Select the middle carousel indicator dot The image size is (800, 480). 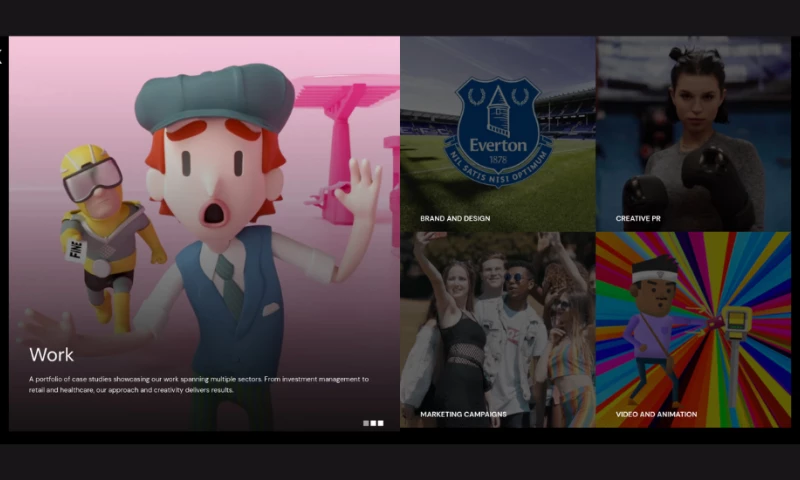373,423
